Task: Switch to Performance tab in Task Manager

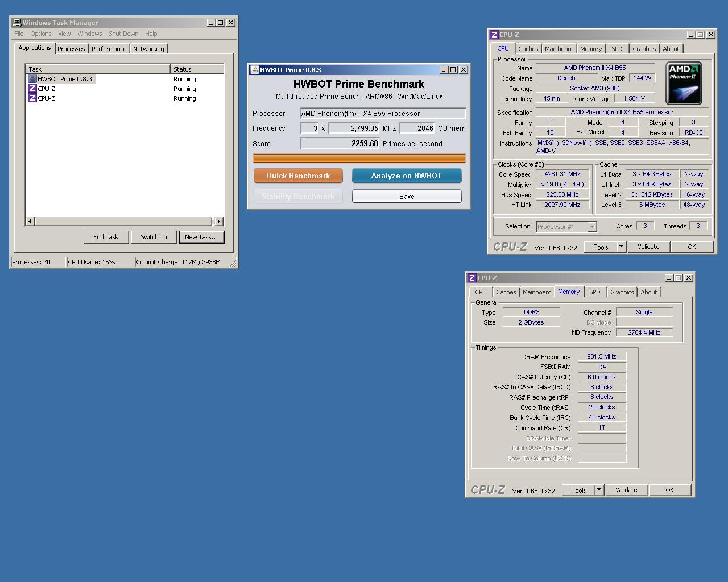Action: [109, 49]
